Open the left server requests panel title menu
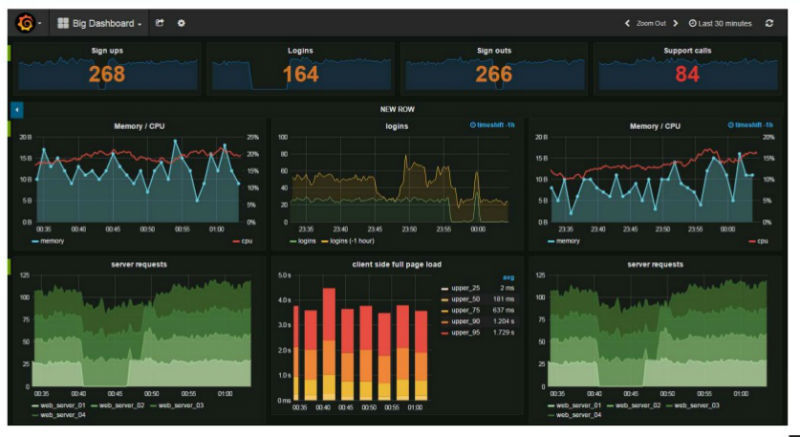 point(139,265)
